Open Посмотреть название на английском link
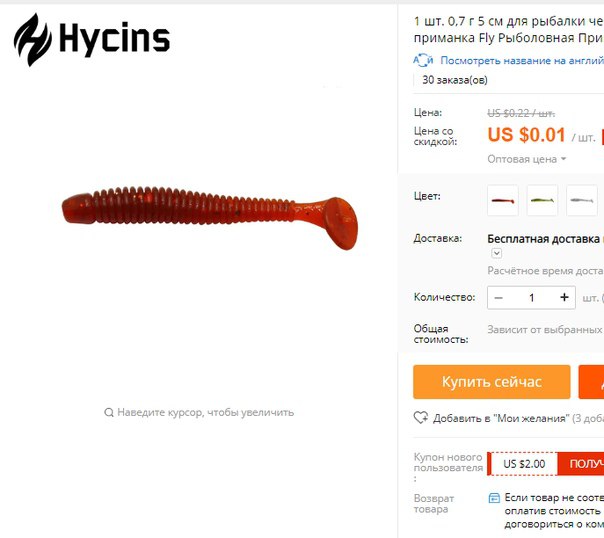The image size is (604, 538). pyautogui.click(x=522, y=60)
